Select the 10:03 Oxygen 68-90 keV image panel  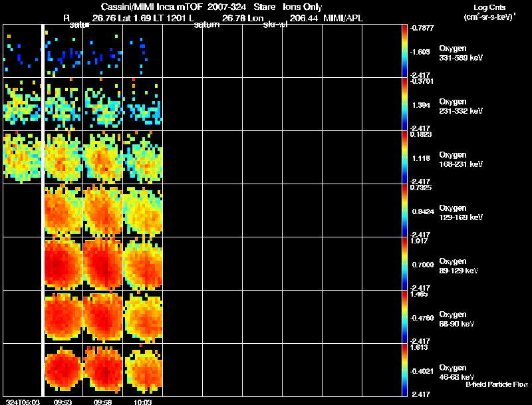point(143,317)
